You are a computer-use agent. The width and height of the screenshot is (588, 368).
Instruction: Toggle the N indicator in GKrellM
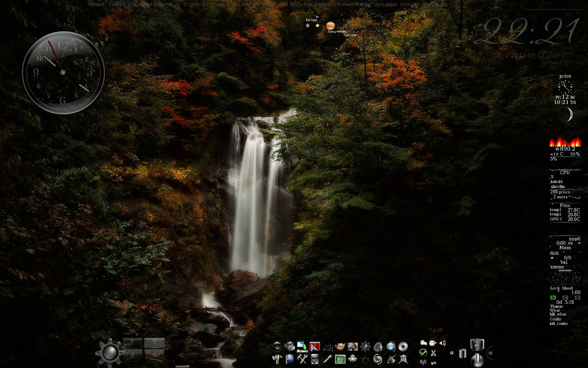click(553, 297)
